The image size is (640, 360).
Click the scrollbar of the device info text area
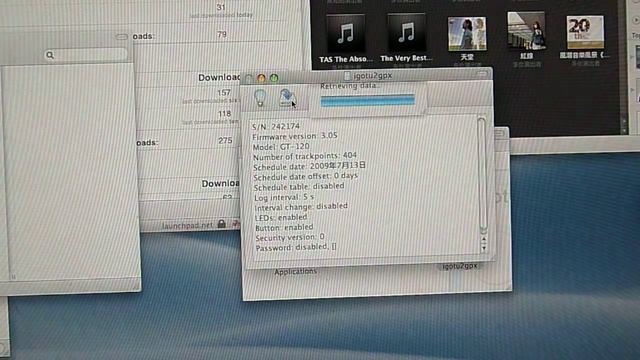coord(483,176)
